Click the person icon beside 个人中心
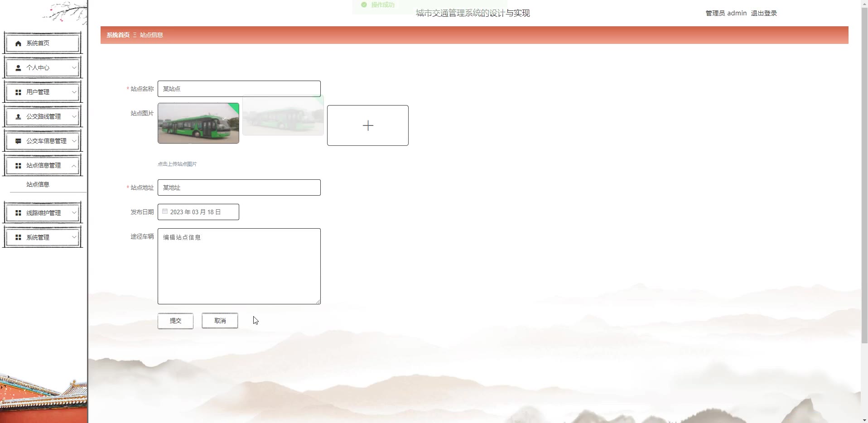The height and width of the screenshot is (423, 868). click(18, 68)
